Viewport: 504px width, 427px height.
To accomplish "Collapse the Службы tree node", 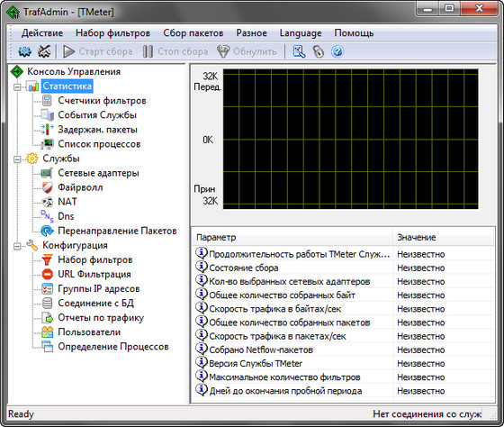I will click(x=17, y=159).
